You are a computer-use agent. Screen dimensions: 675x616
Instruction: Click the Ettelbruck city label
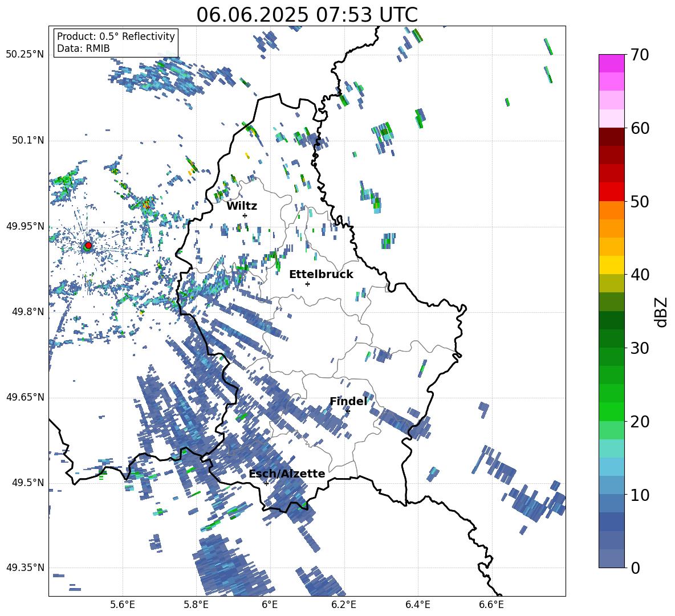321,275
